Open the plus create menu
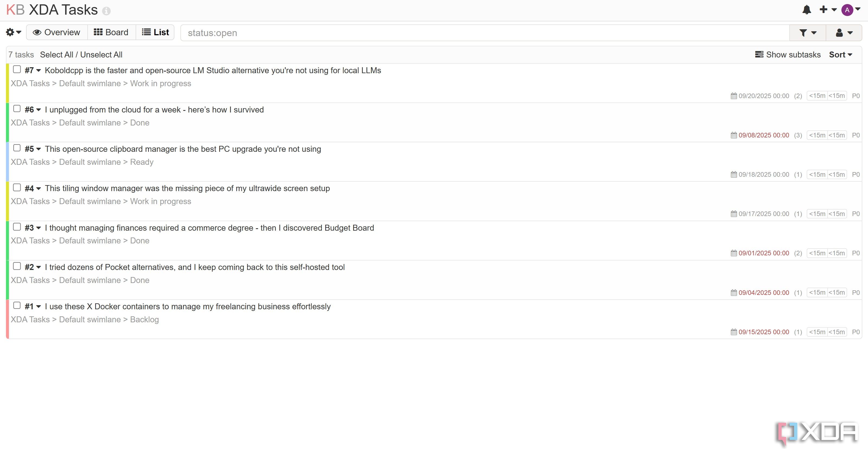 [828, 9]
